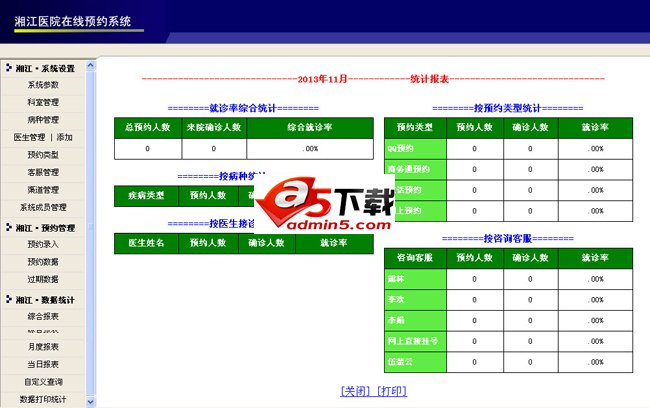Click the 疾病类型 column header

pos(146,195)
